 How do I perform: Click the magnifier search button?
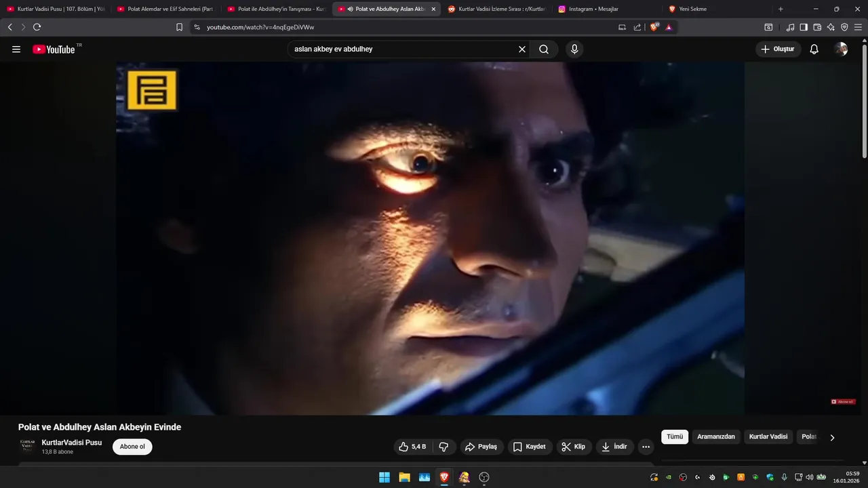pos(544,49)
